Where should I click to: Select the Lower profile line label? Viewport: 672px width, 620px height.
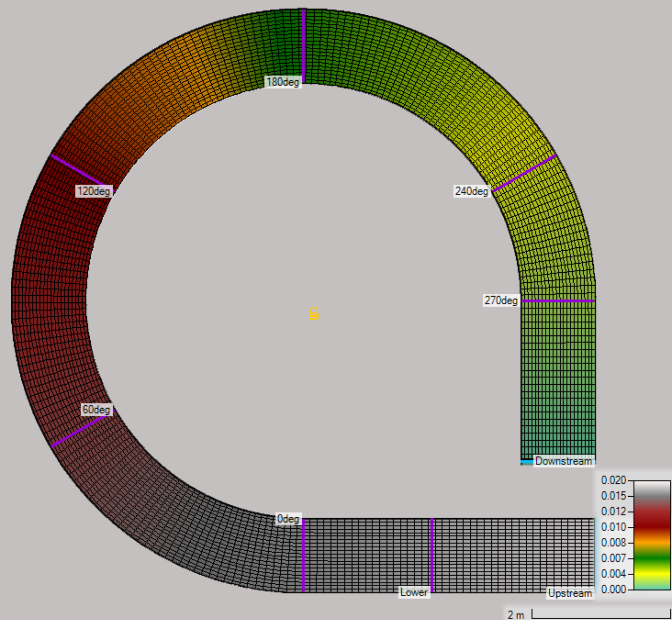(x=414, y=592)
